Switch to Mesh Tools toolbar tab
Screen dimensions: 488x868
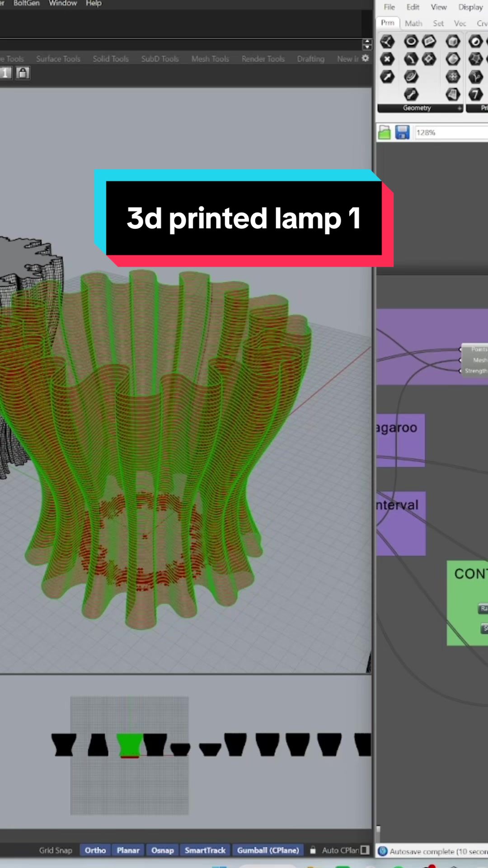tap(210, 59)
